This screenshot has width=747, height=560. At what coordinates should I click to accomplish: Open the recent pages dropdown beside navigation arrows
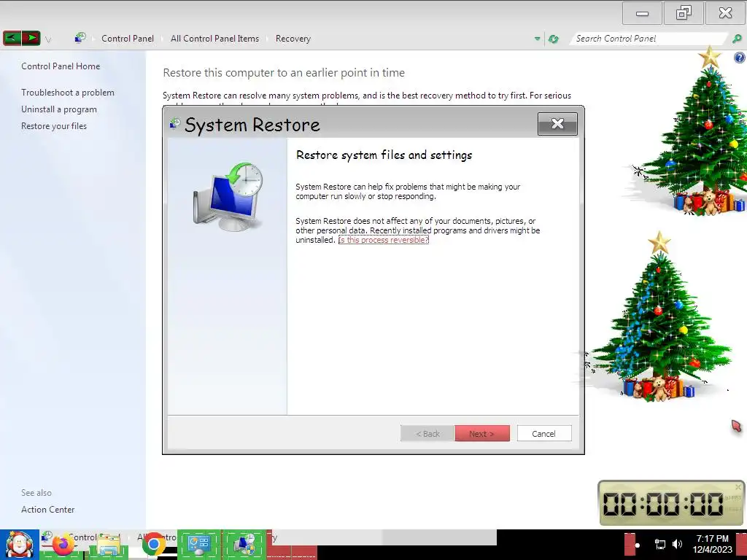click(x=48, y=39)
